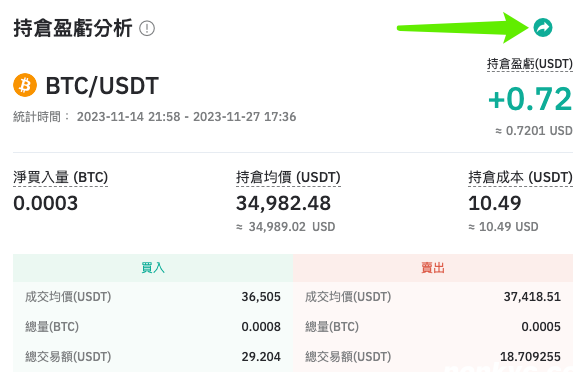
Task: Click sell average price 37,418.51
Action: point(532,297)
